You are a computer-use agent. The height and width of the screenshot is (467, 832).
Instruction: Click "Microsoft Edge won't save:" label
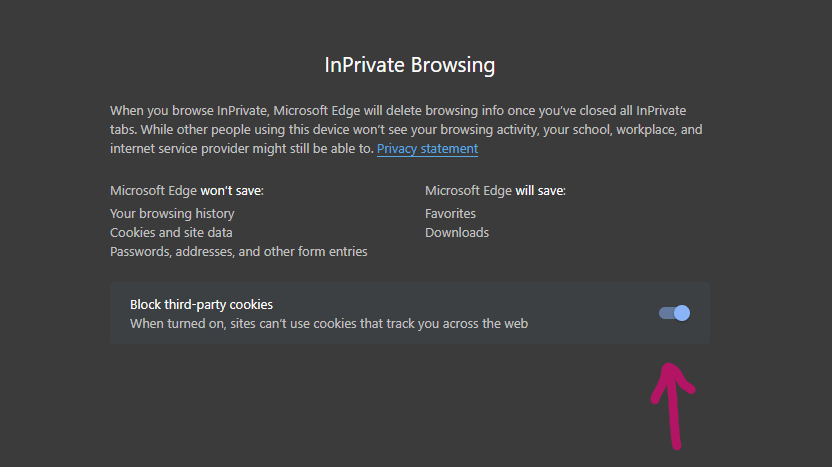pos(187,191)
